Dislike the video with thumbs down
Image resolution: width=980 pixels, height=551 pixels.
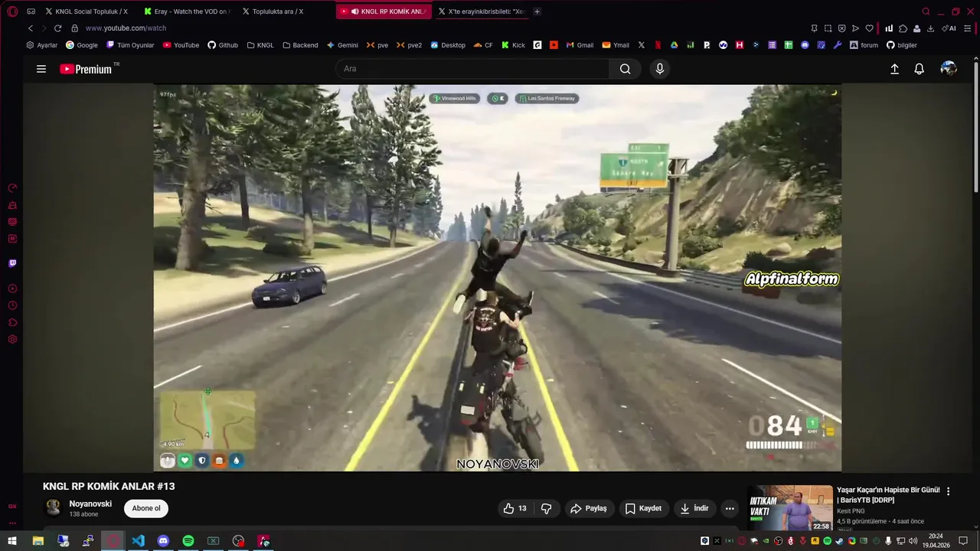pos(546,508)
